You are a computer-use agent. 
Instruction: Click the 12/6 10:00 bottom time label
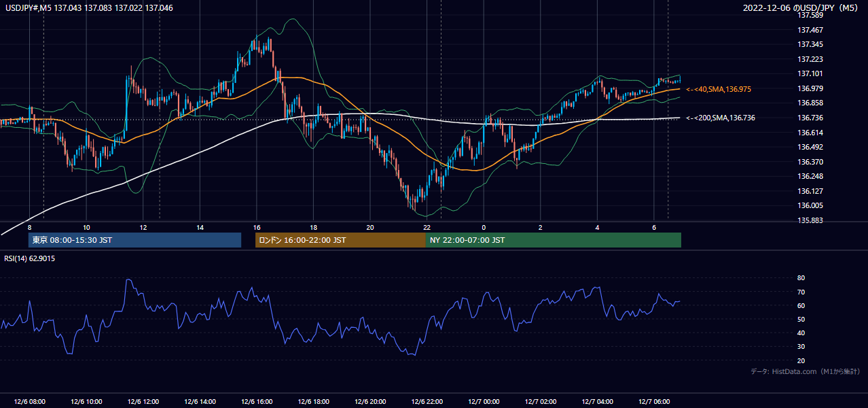(x=86, y=402)
